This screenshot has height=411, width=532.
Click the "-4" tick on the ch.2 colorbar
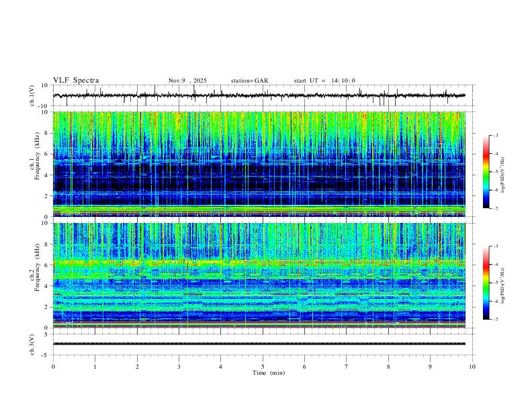click(495, 265)
